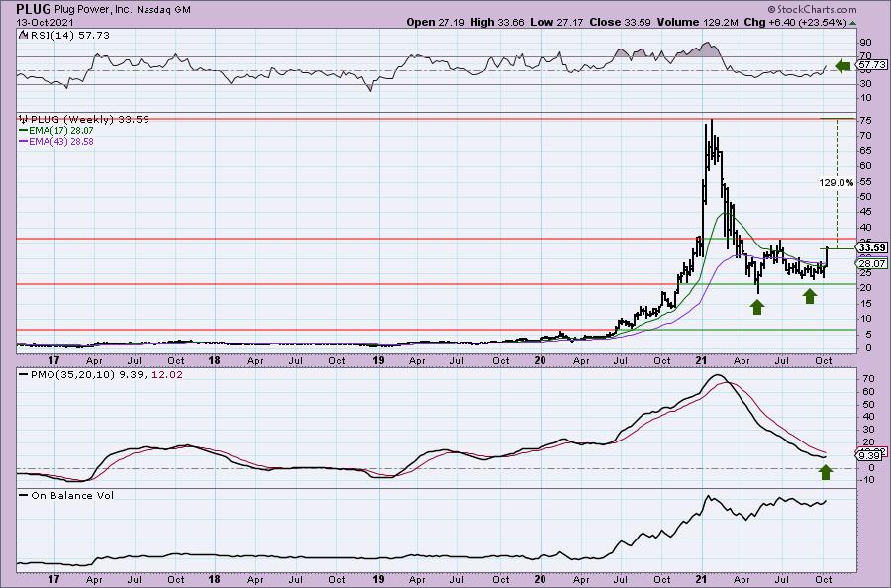Image resolution: width=891 pixels, height=588 pixels.
Task: Click the EMA(43) 28.58 legend entry
Action: click(x=60, y=141)
